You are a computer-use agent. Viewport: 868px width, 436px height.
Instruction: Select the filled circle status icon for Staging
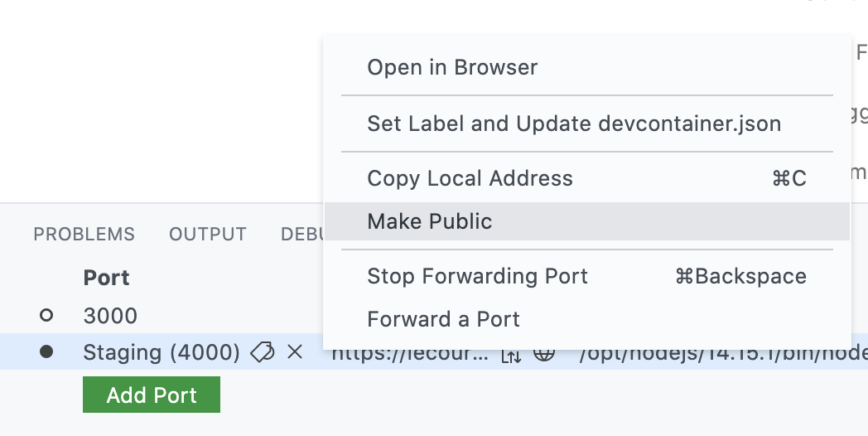tap(46, 351)
